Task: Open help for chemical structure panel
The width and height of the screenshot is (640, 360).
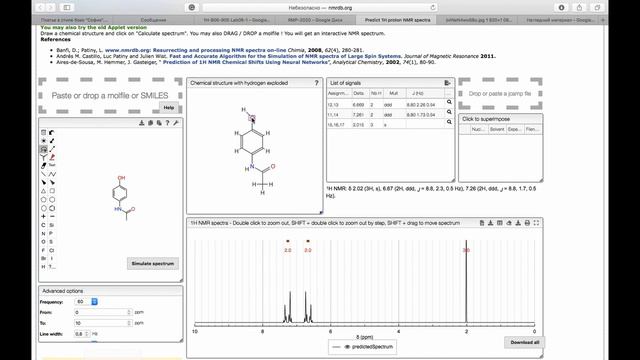Action: (x=316, y=83)
